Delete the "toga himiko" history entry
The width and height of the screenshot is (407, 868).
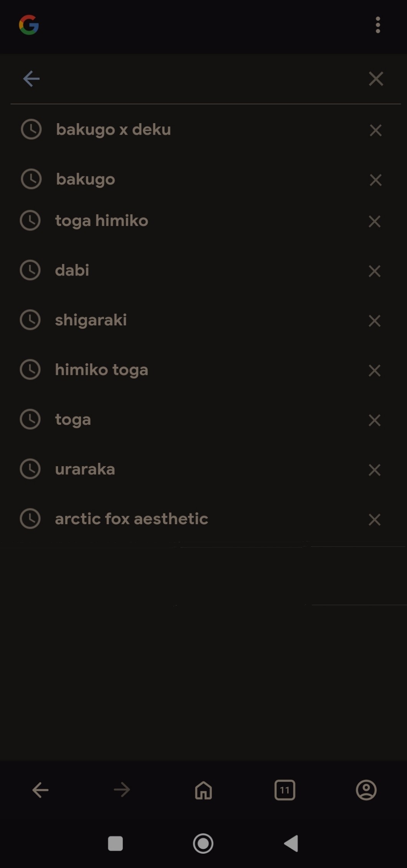[x=374, y=221]
